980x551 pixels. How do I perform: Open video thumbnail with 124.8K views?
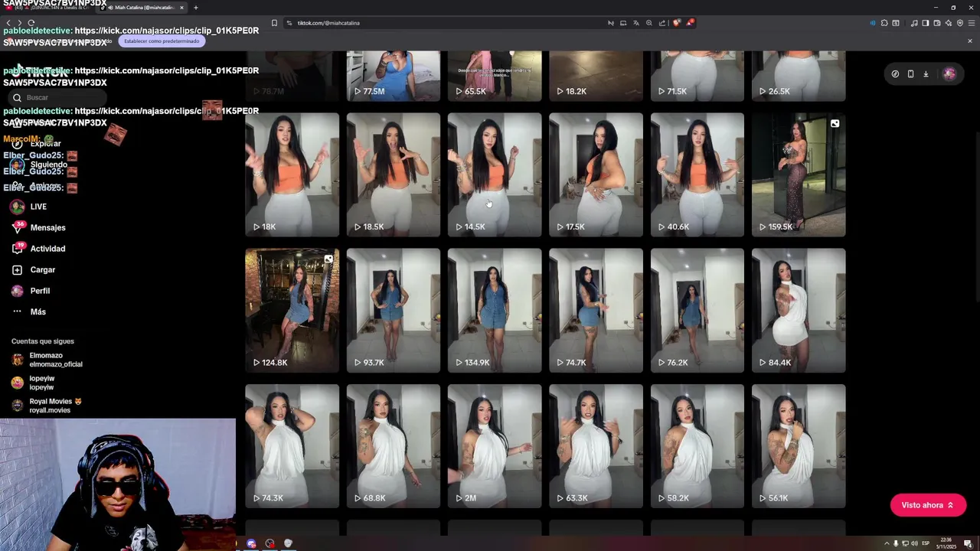pos(292,310)
